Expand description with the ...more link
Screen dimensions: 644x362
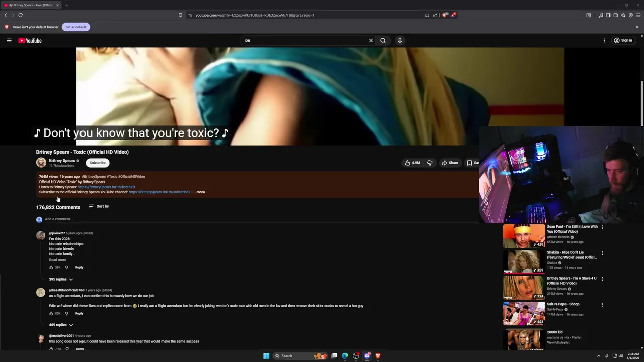[200, 192]
